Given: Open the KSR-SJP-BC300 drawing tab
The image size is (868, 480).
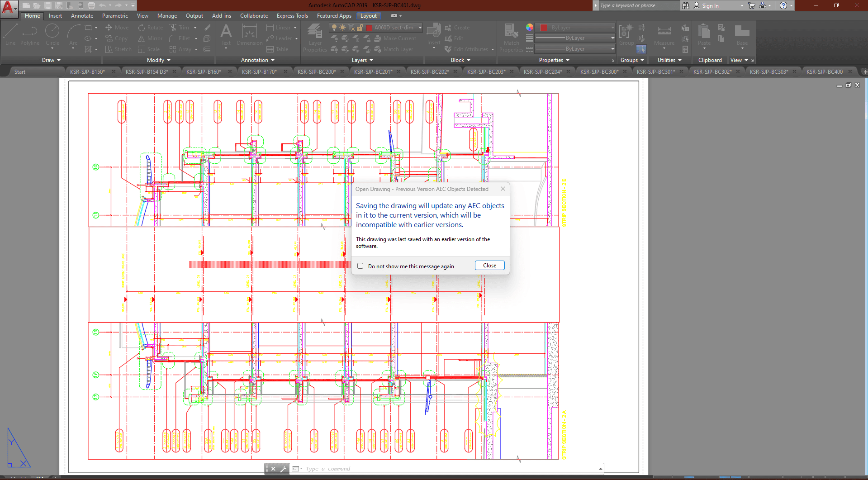Looking at the screenshot, I should click(599, 71).
